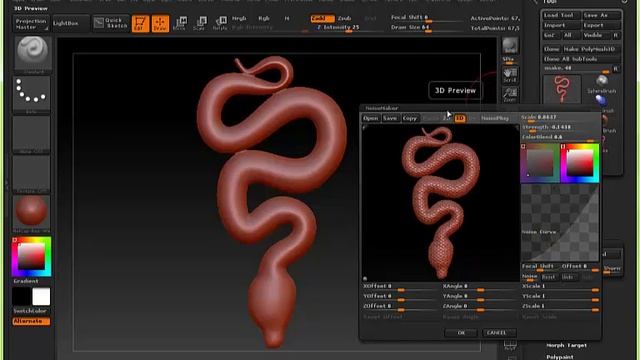Adjust the XOffset slider

click(401, 287)
